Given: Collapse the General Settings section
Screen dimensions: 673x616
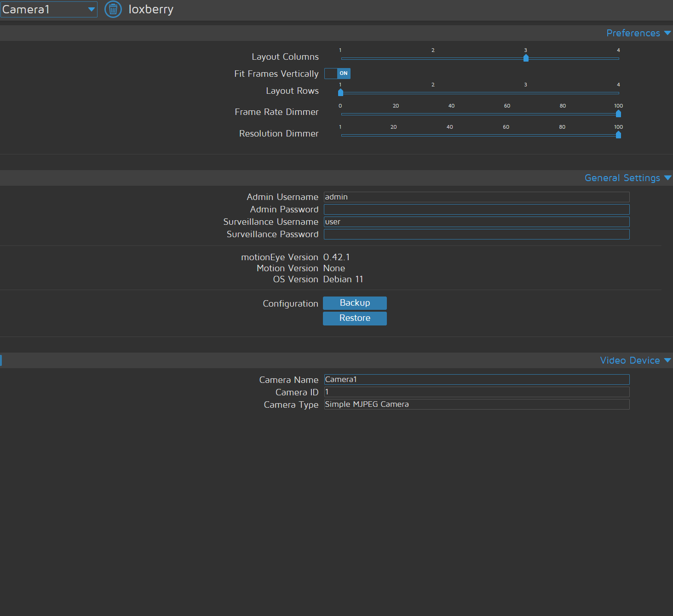Looking at the screenshot, I should (x=627, y=178).
